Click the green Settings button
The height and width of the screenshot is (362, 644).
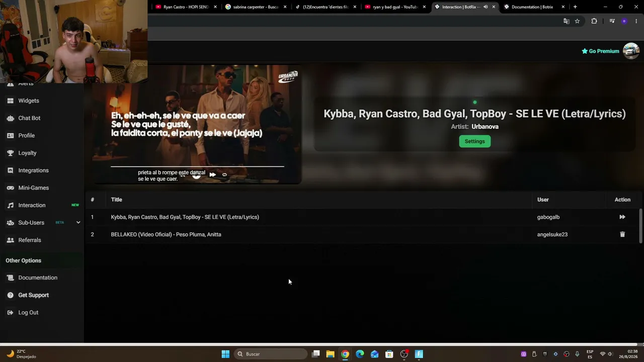click(x=474, y=141)
